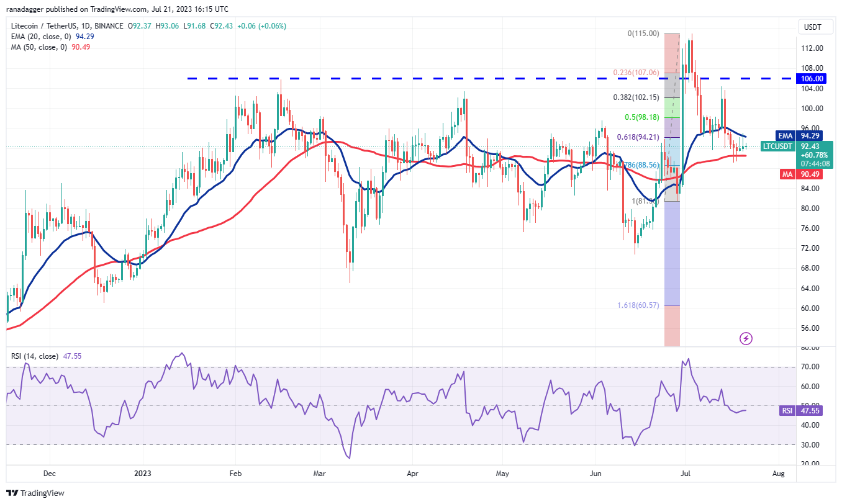Click the 0.618(94.21) Fibonacci level label

click(638, 137)
